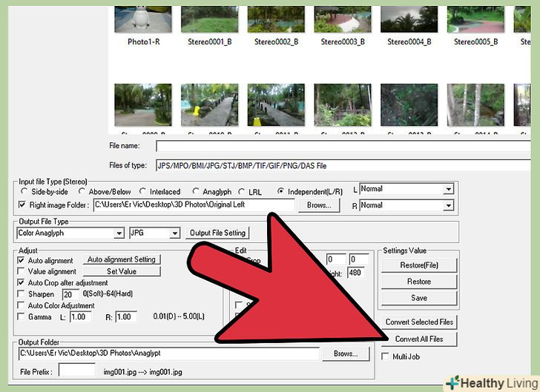Open the Photo1-R thumbnail
This screenshot has width=540, height=392.
click(143, 19)
